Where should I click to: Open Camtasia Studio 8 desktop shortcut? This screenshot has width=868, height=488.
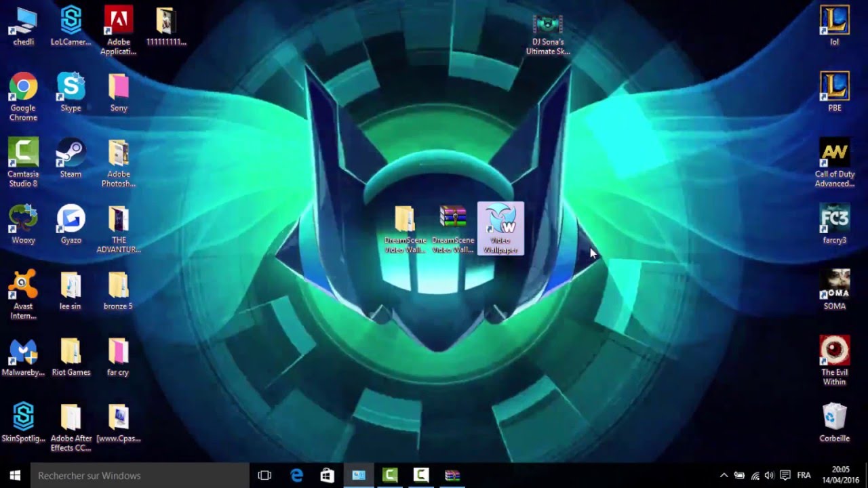[23, 163]
